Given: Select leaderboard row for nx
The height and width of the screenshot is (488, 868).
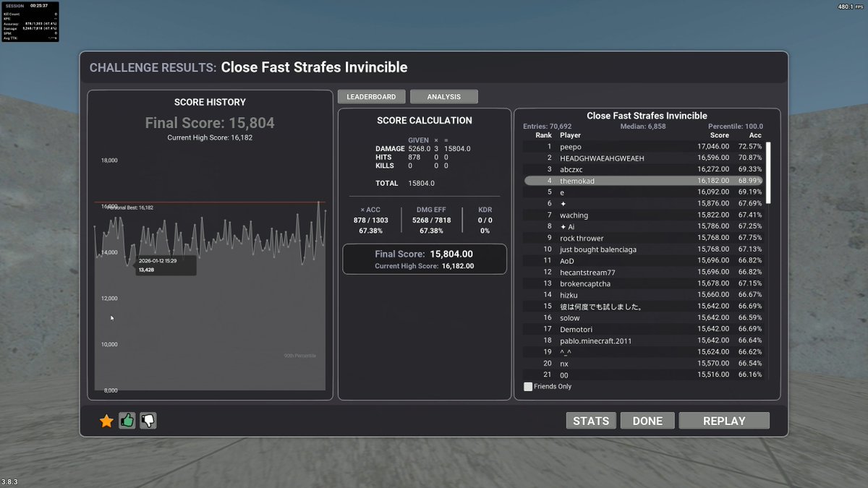Looking at the screenshot, I should point(643,364).
